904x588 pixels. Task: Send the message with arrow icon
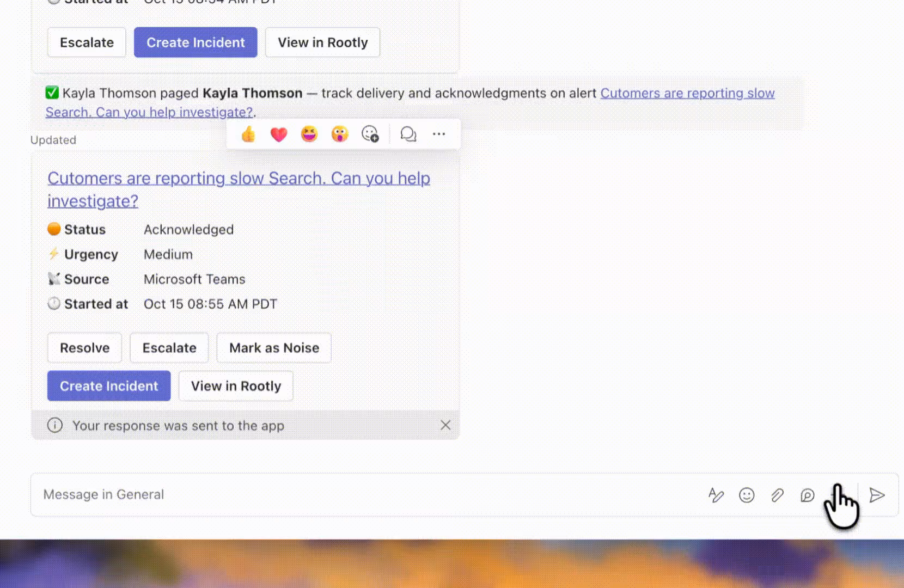[x=877, y=495]
